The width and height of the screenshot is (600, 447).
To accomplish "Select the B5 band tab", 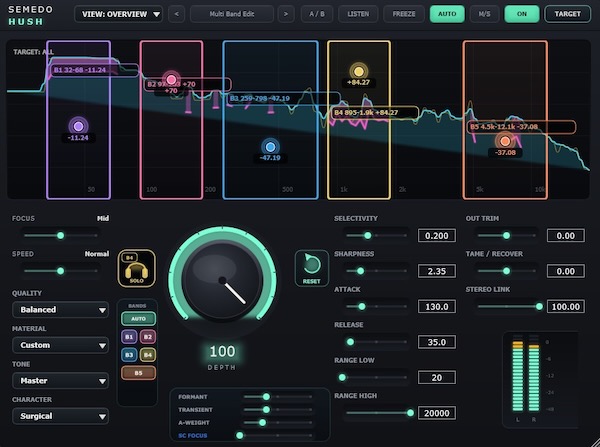I will [x=139, y=373].
